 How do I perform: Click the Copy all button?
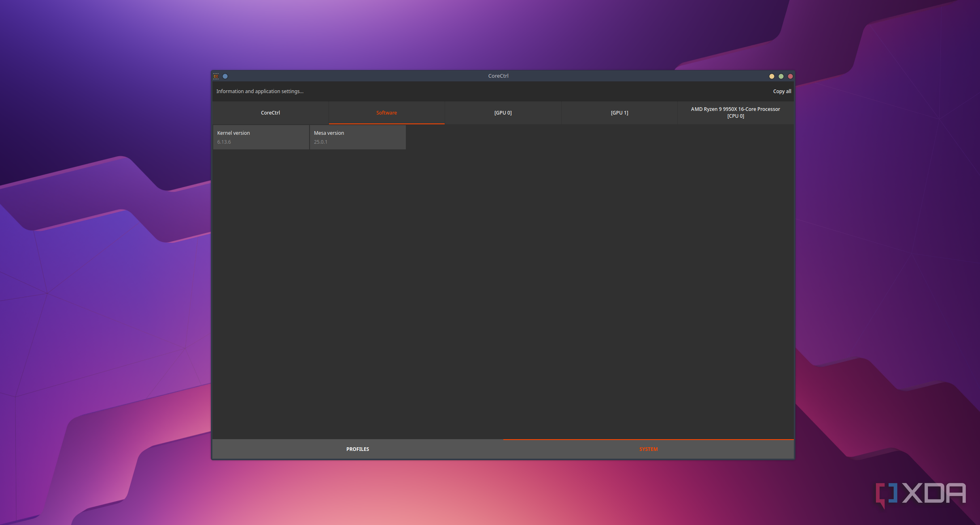pos(782,91)
